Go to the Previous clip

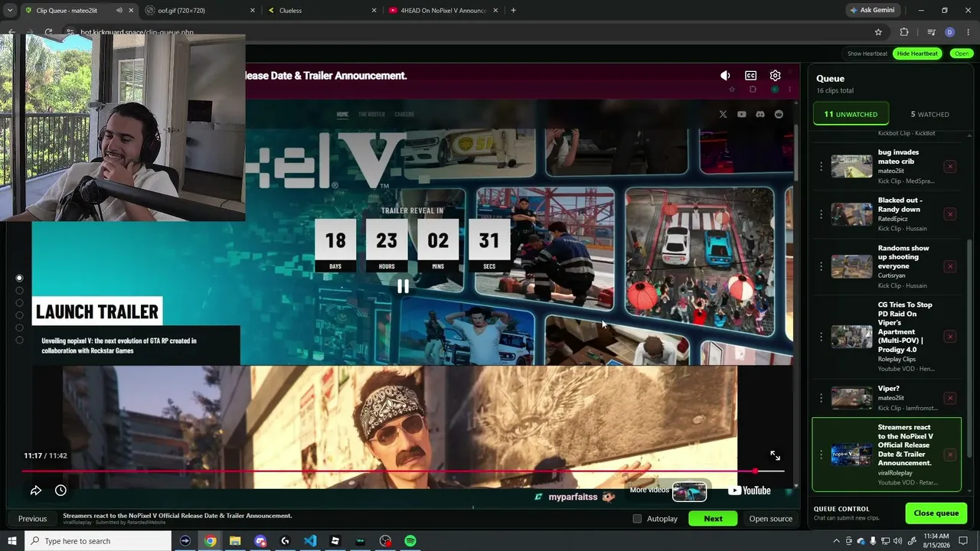[x=32, y=519]
